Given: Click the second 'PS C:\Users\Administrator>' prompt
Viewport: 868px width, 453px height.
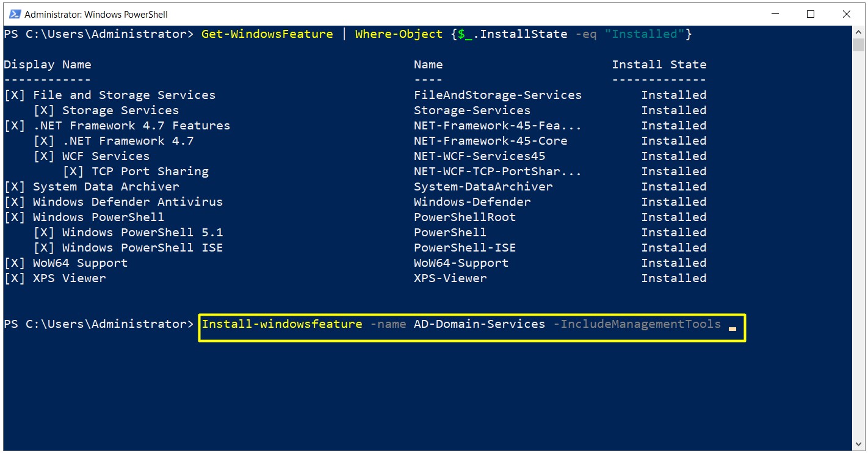Looking at the screenshot, I should click(99, 324).
